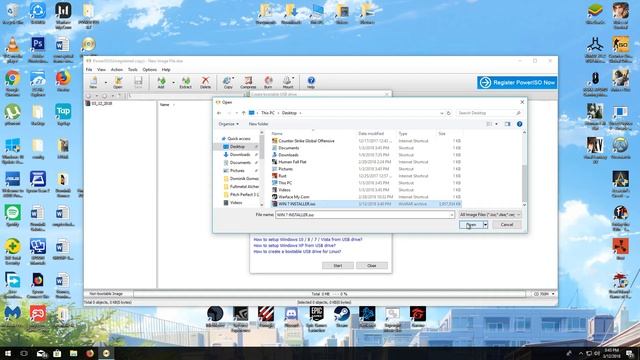Click the red Delete toolbar icon in PowerISO

206,82
